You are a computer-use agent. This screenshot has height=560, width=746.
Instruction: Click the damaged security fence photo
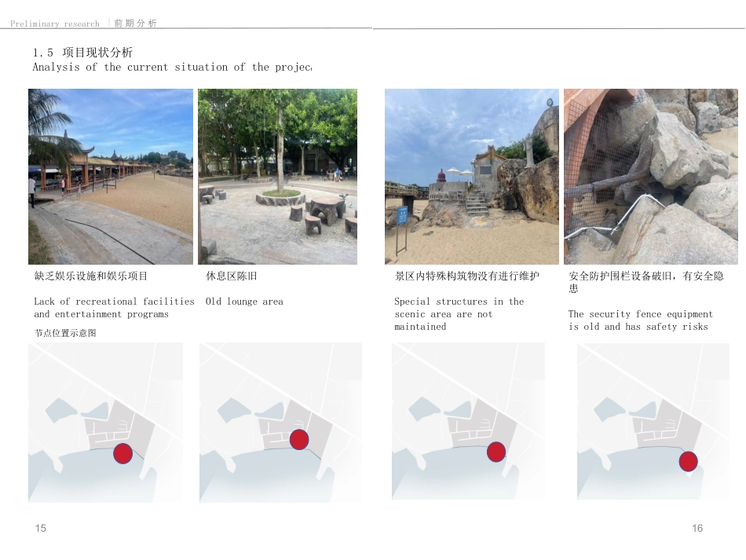point(651,176)
